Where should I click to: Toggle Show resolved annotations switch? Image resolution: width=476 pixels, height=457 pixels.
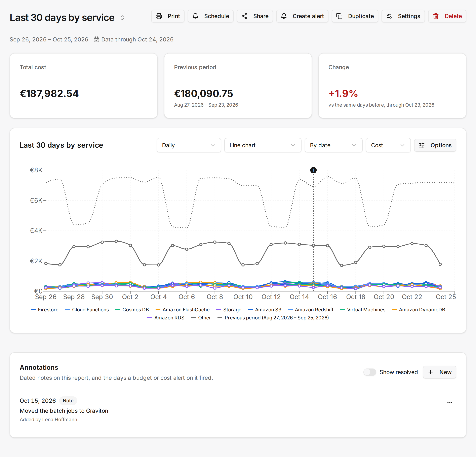pos(369,372)
